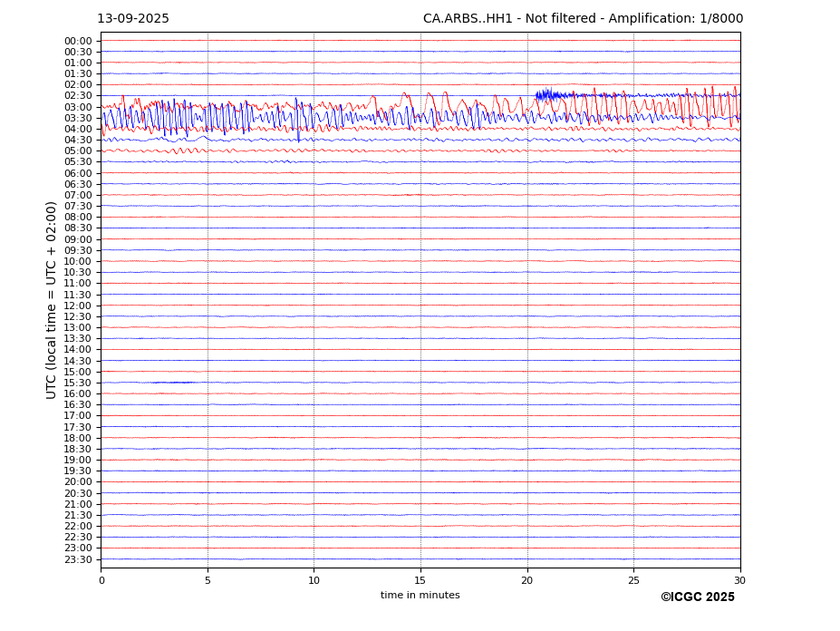Select the 09:30 time row label
The height and width of the screenshot is (631, 840).
pos(78,250)
